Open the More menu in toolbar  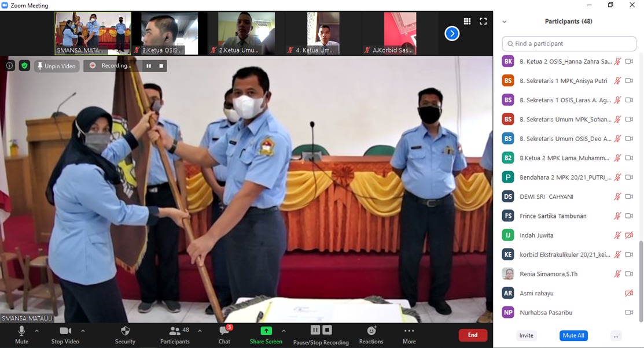click(x=409, y=334)
